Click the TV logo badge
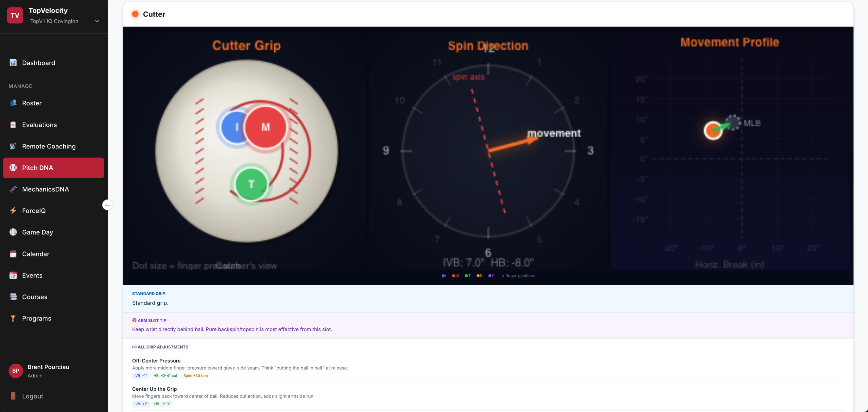868x412 pixels. click(15, 15)
